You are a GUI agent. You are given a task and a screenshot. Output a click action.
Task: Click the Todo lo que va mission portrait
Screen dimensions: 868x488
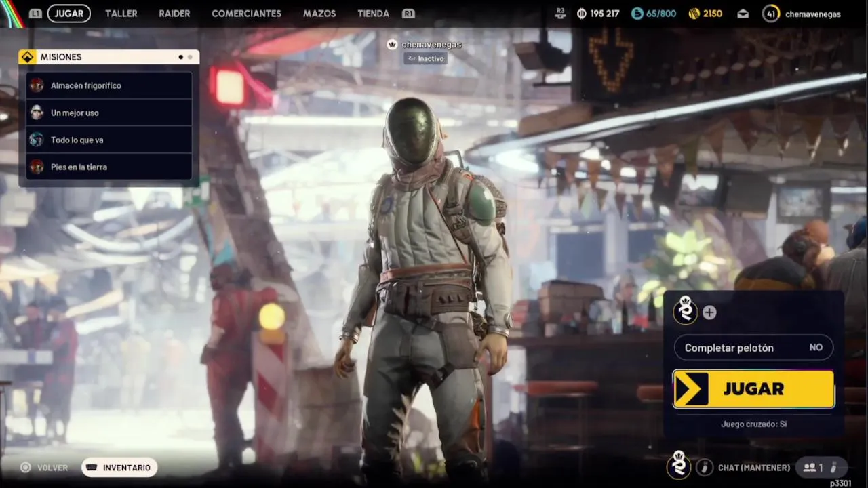coord(37,140)
